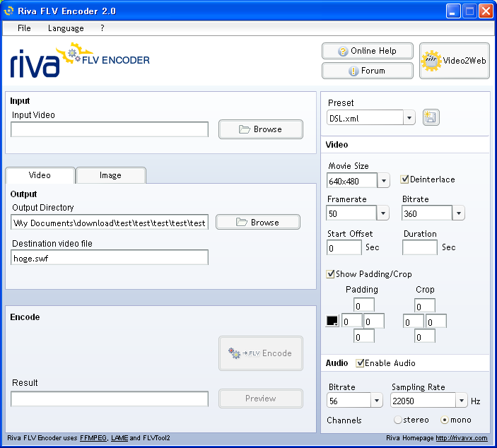The image size is (497, 448).
Task: Click the left Crop value field
Action: (414, 321)
